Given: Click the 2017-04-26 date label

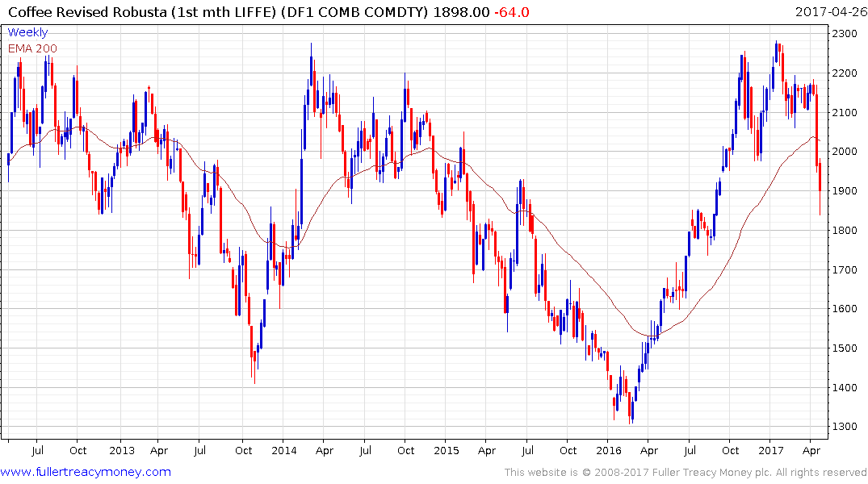Looking at the screenshot, I should 830,12.
